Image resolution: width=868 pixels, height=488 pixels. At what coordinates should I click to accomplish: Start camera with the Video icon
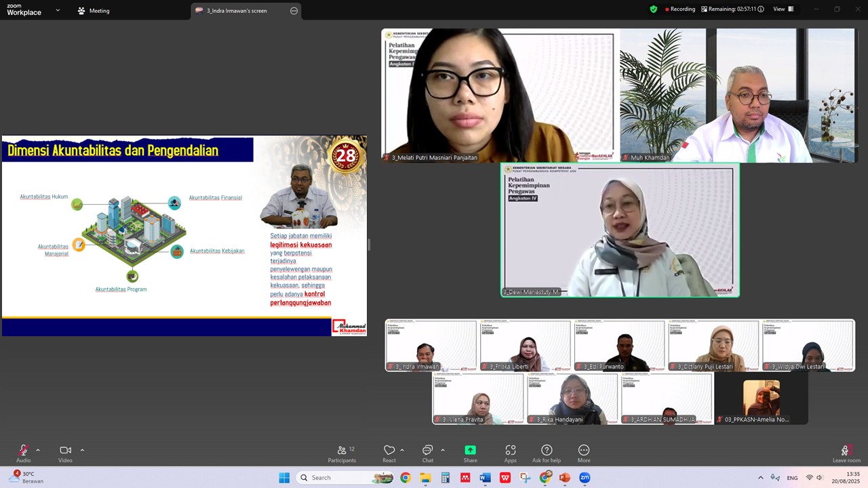pyautogui.click(x=65, y=450)
